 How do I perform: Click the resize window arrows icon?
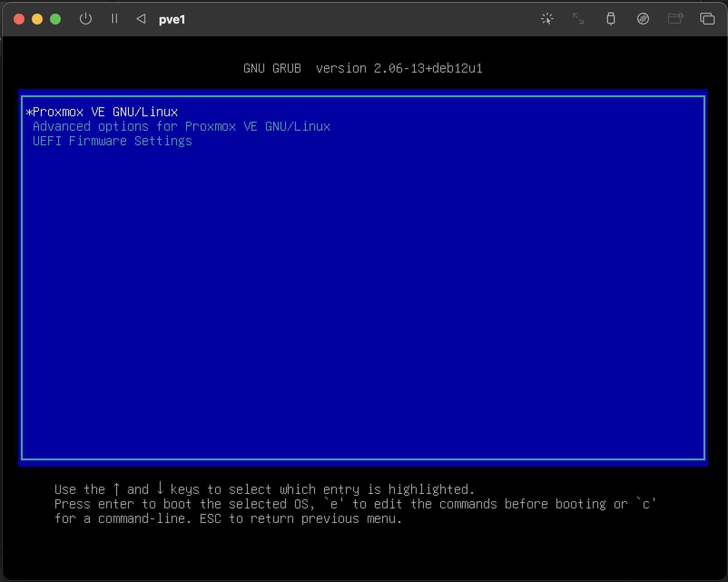578,19
